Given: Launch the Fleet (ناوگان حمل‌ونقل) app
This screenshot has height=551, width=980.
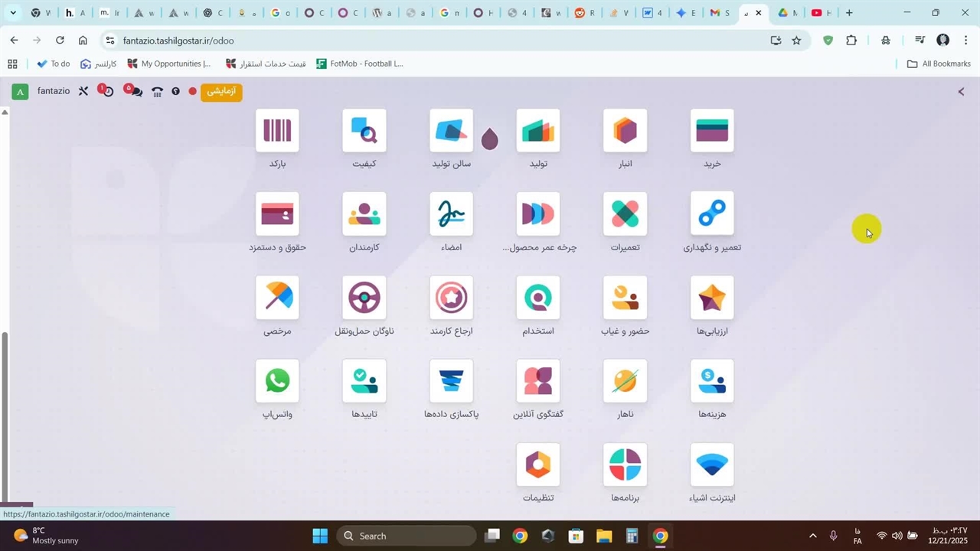Looking at the screenshot, I should click(364, 298).
